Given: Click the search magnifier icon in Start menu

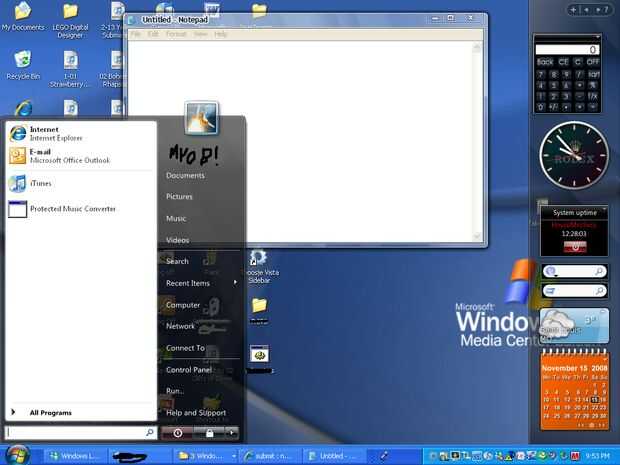Looking at the screenshot, I should (x=150, y=433).
